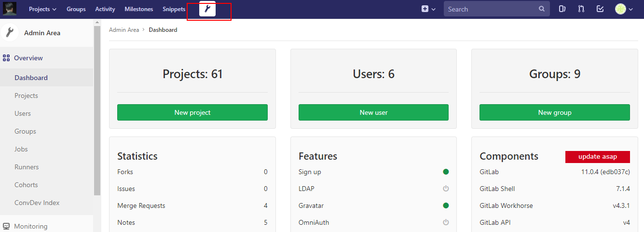Click the Forks statistics row label

pos(125,172)
